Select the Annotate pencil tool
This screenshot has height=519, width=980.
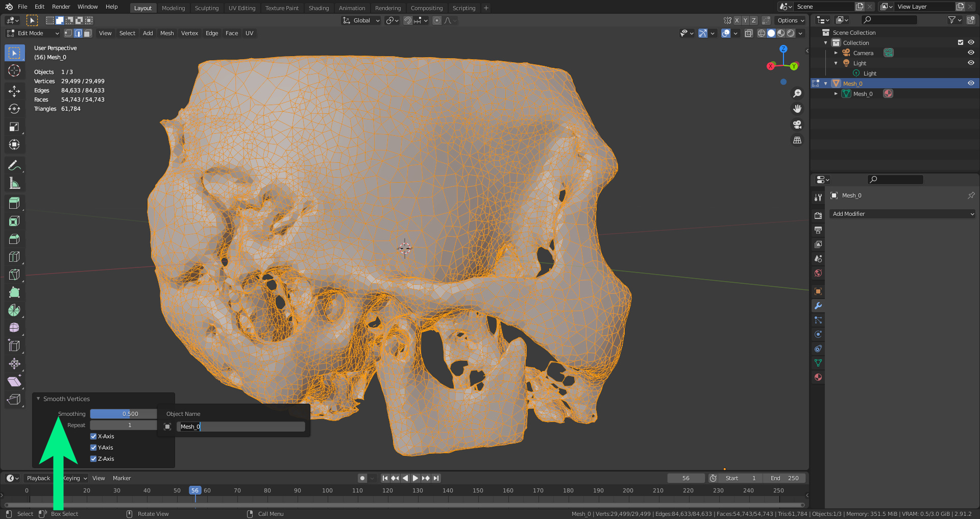click(x=14, y=165)
